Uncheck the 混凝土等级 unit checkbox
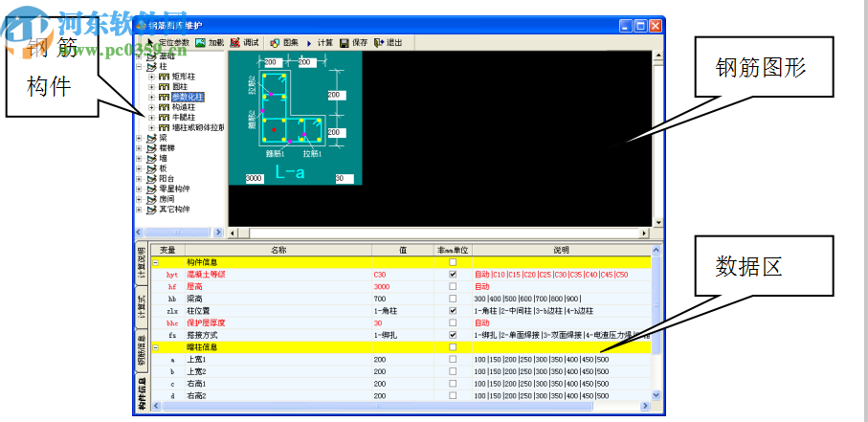Screen dimensions: 868x422 [453, 274]
